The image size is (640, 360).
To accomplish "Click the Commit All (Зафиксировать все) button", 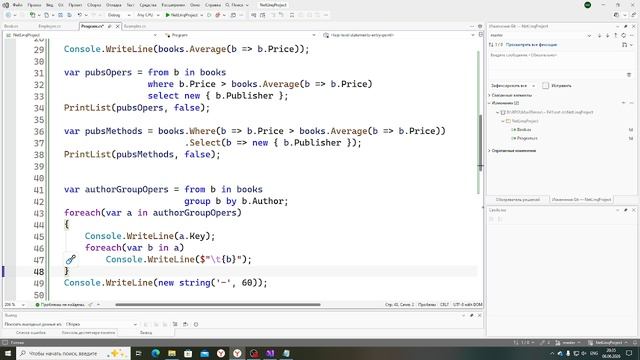I will coord(509,86).
